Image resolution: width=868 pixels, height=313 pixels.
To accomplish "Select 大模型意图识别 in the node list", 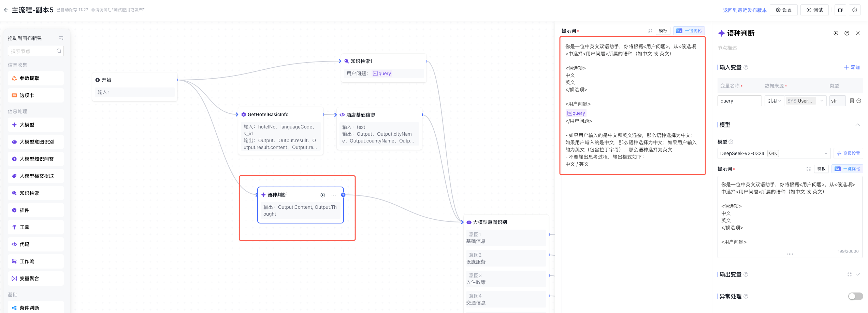I will 36,142.
